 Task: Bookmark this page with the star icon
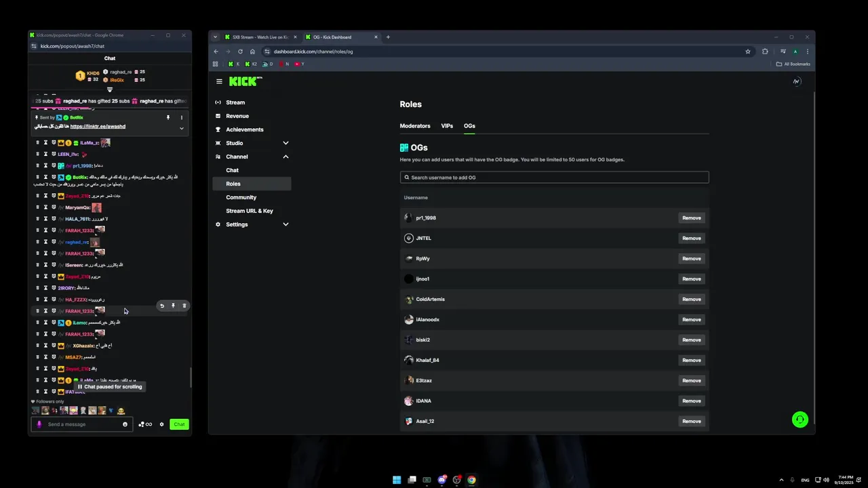748,52
